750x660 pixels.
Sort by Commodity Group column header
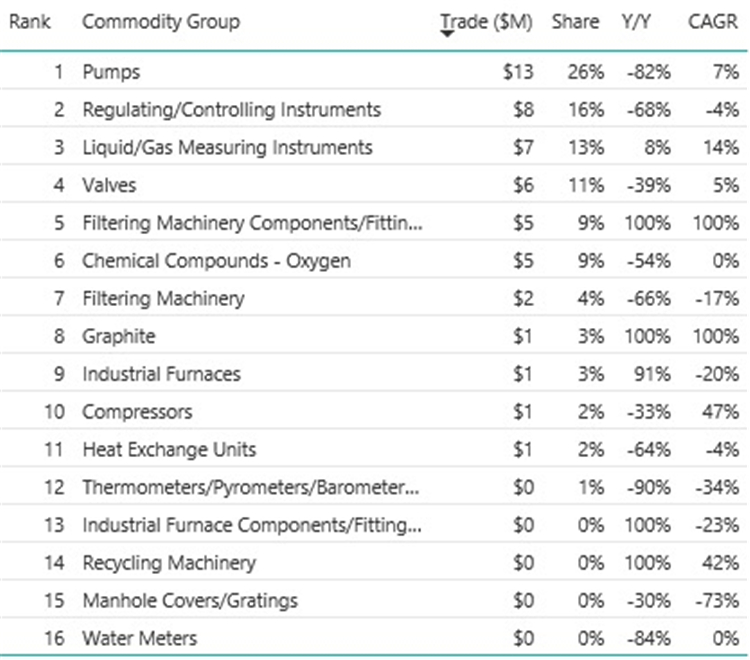161,22
